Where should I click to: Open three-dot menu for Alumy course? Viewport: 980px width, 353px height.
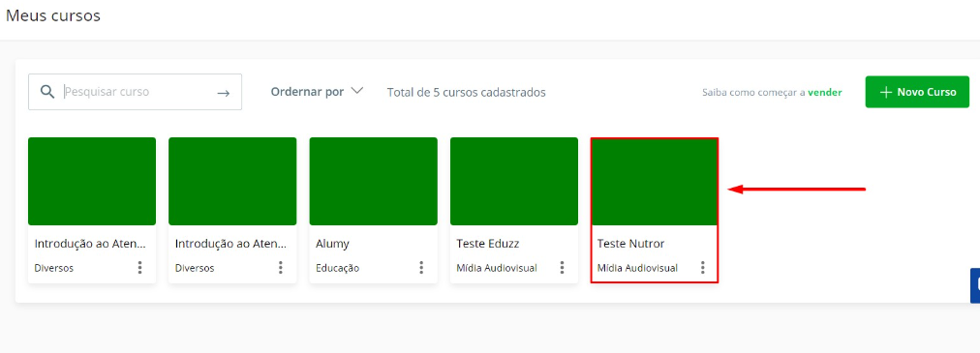click(x=421, y=268)
